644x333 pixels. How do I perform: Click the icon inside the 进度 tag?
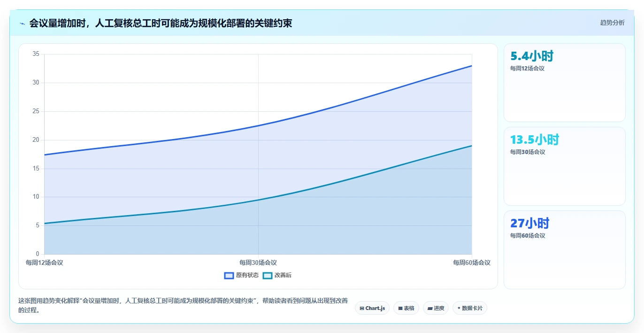(x=430, y=309)
